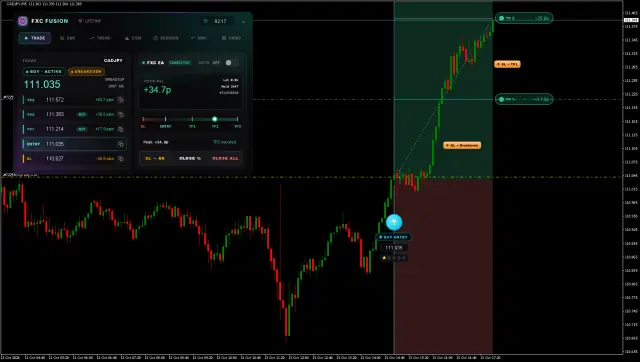The height and width of the screenshot is (362, 640).
Task: Click the TP2 pill on the chart
Action: (x=524, y=18)
